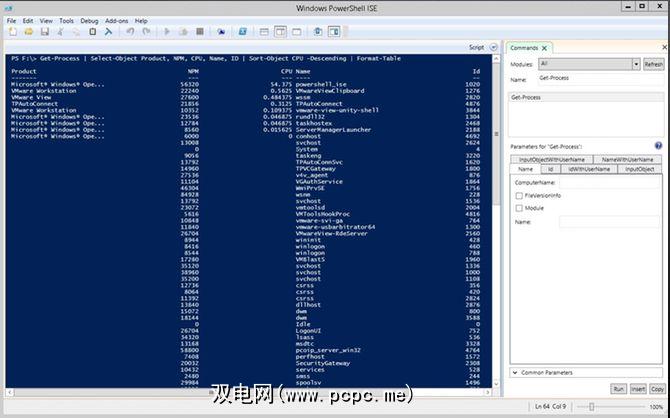Image resolution: width=670 pixels, height=418 pixels.
Task: Select the Name parameter set tab
Action: pyautogui.click(x=526, y=169)
